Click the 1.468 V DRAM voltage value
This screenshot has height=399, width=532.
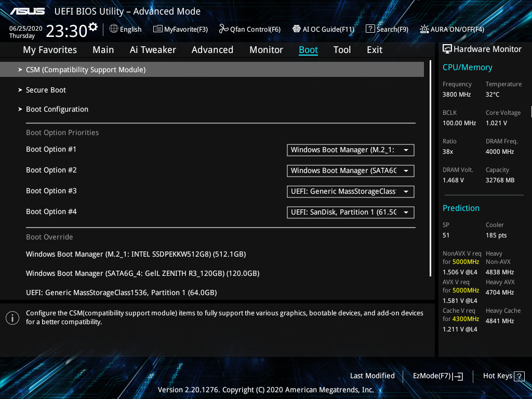(453, 180)
